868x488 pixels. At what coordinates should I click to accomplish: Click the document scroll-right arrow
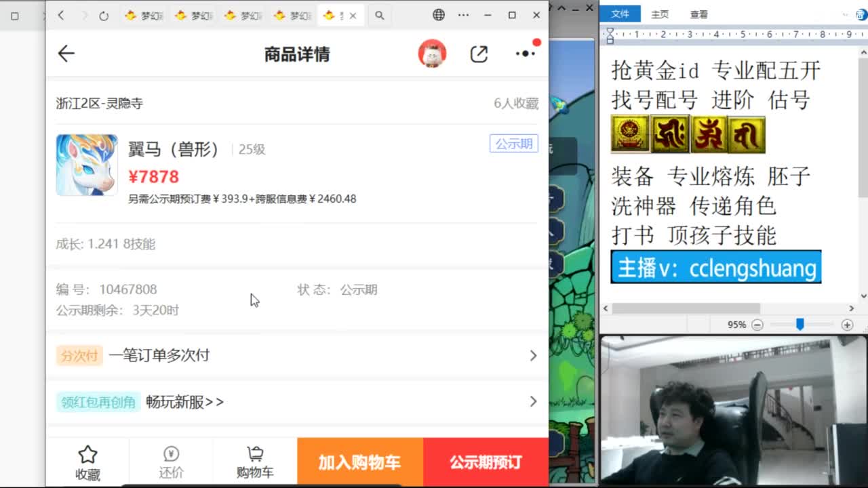point(852,308)
